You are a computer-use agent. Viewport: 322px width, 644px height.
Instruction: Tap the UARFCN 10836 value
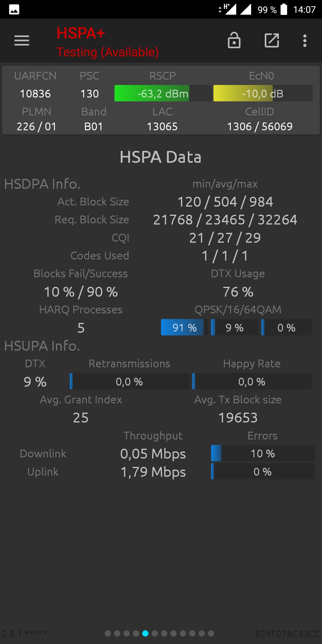pos(35,94)
